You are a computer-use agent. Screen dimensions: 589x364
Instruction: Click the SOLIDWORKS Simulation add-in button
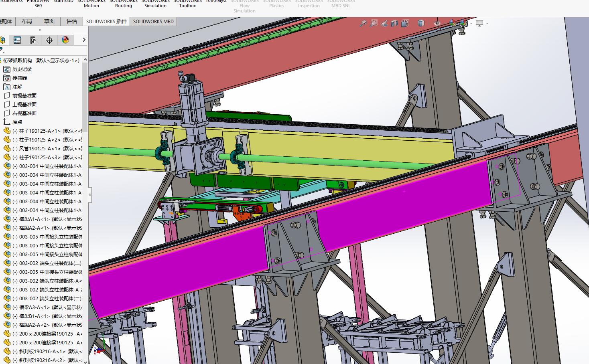pos(156,4)
